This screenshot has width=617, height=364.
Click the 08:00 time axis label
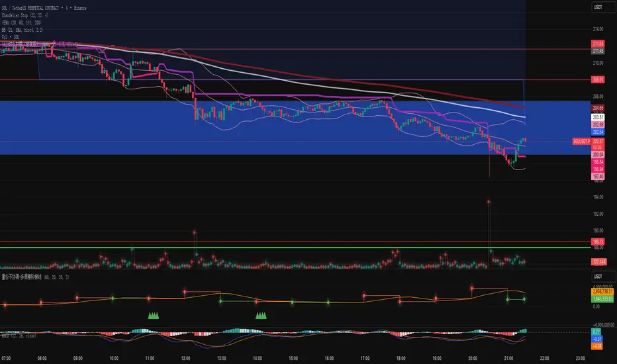(x=42, y=358)
